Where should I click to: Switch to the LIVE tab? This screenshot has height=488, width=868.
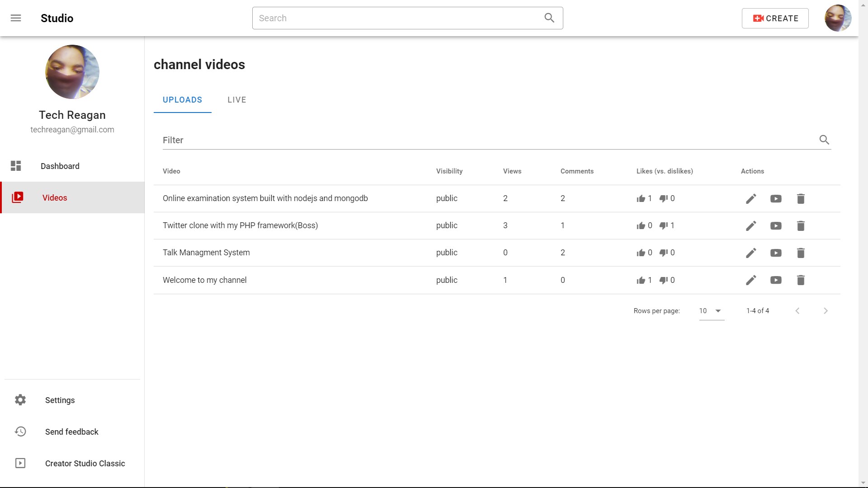tap(237, 100)
